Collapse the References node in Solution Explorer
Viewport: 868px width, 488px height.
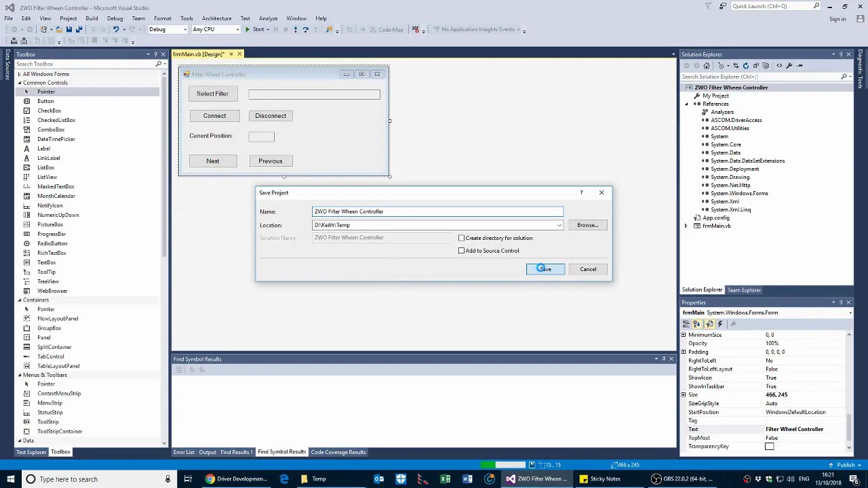click(686, 104)
